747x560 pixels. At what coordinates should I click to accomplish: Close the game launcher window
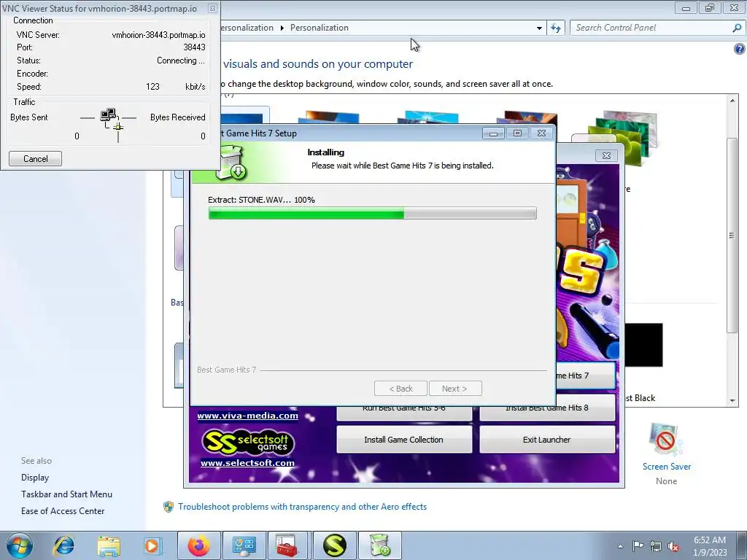tap(606, 156)
